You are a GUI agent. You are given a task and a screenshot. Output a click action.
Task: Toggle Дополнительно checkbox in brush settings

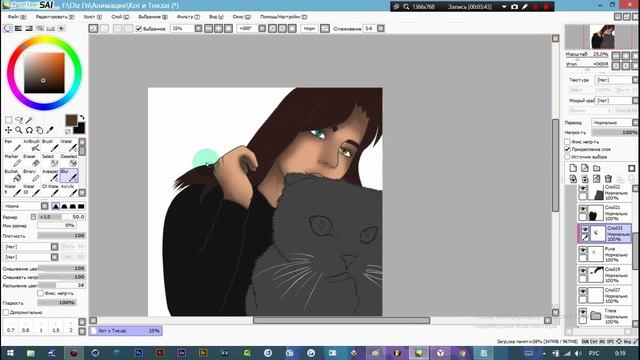tap(6, 312)
